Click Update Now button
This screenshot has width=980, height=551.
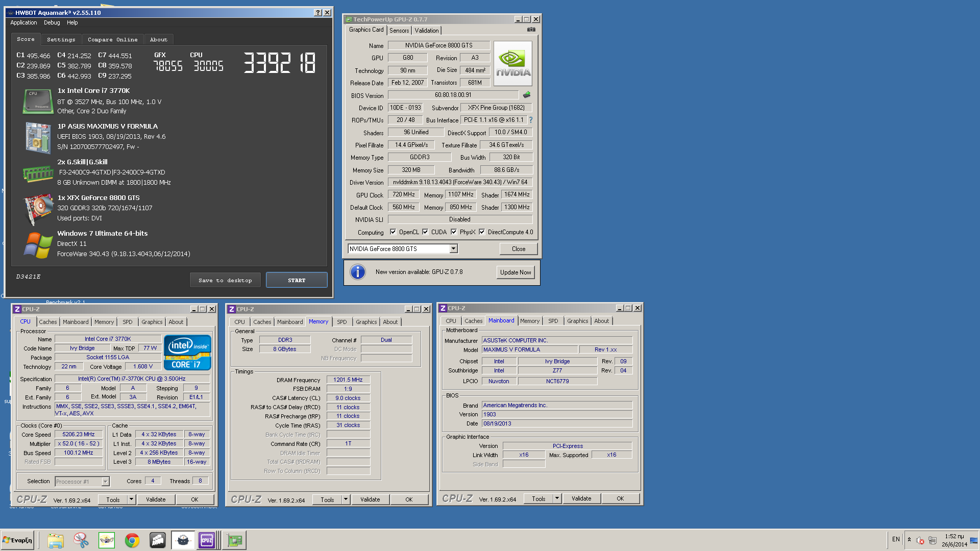(x=516, y=272)
